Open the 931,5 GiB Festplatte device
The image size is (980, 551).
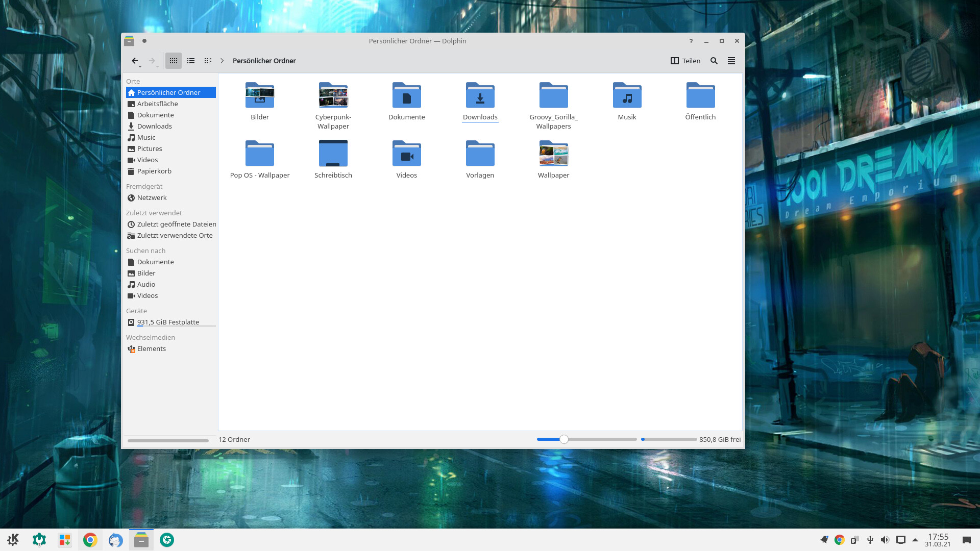point(168,322)
